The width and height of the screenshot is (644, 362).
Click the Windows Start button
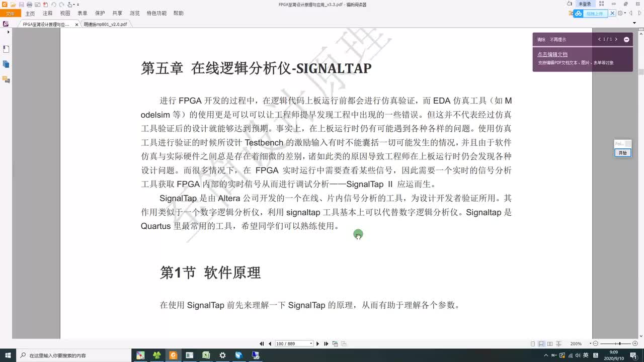pyautogui.click(x=8, y=355)
